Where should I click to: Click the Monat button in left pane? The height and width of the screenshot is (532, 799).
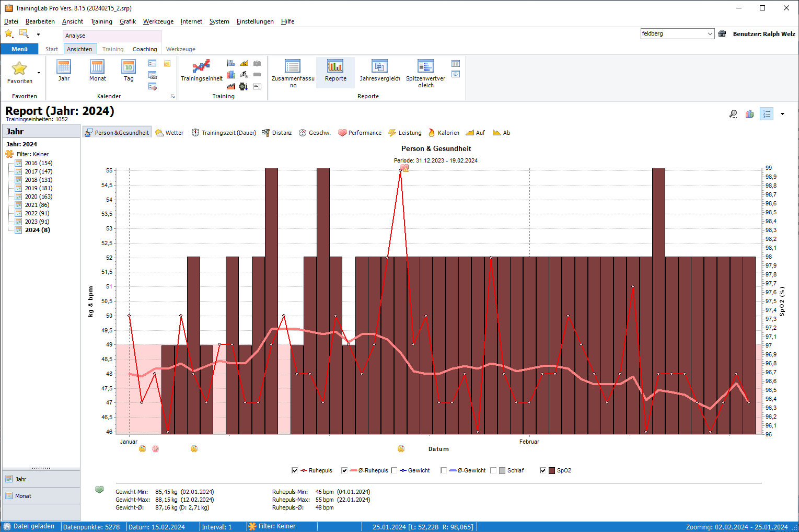41,496
